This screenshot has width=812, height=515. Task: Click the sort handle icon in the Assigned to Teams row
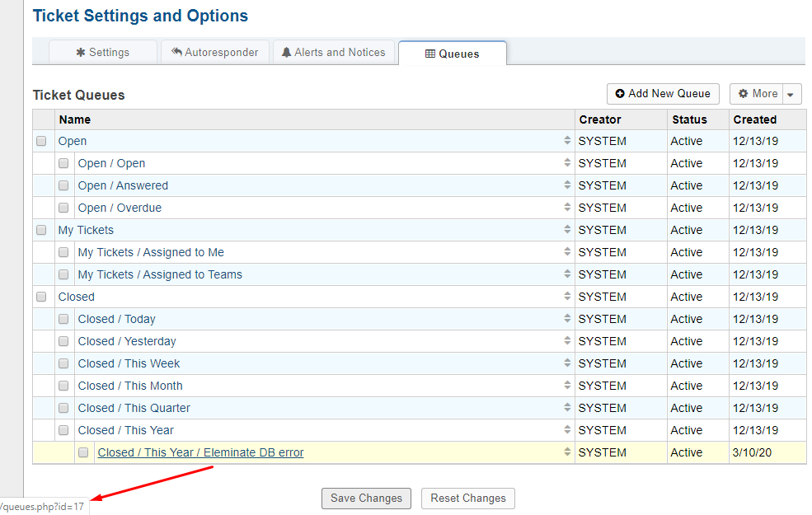(567, 274)
